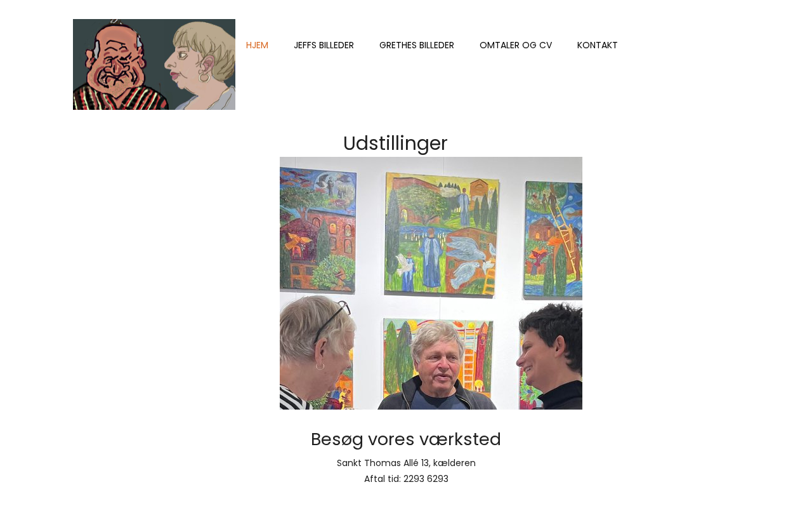Click the smiling dark-haired woman
The height and width of the screenshot is (508, 812).
pyautogui.click(x=551, y=357)
